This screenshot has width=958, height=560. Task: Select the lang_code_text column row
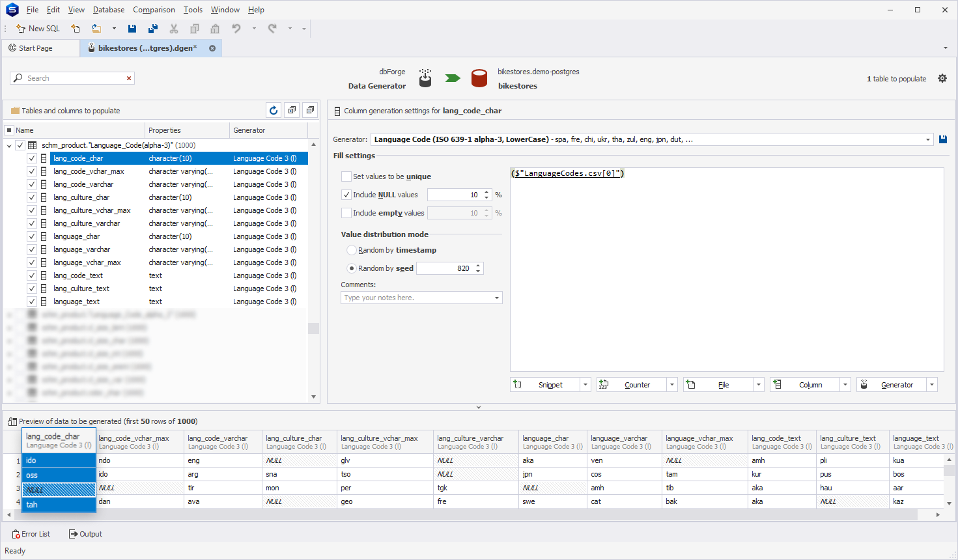pyautogui.click(x=178, y=275)
